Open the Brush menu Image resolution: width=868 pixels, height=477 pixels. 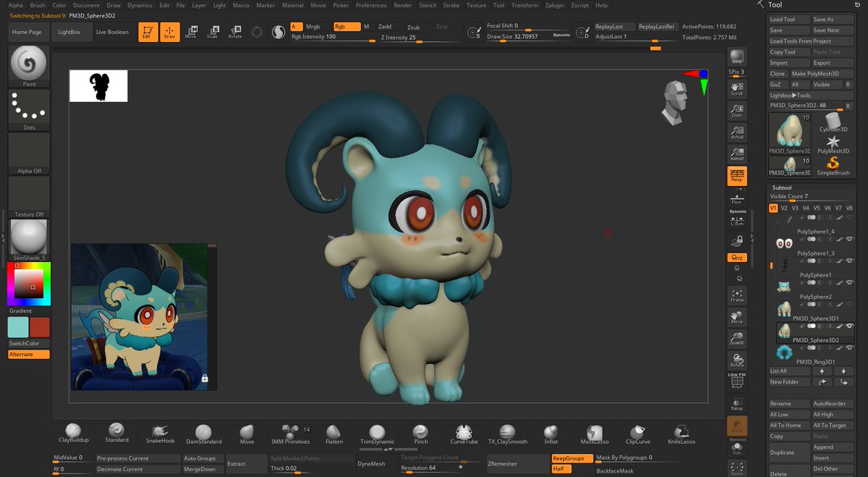pyautogui.click(x=38, y=5)
